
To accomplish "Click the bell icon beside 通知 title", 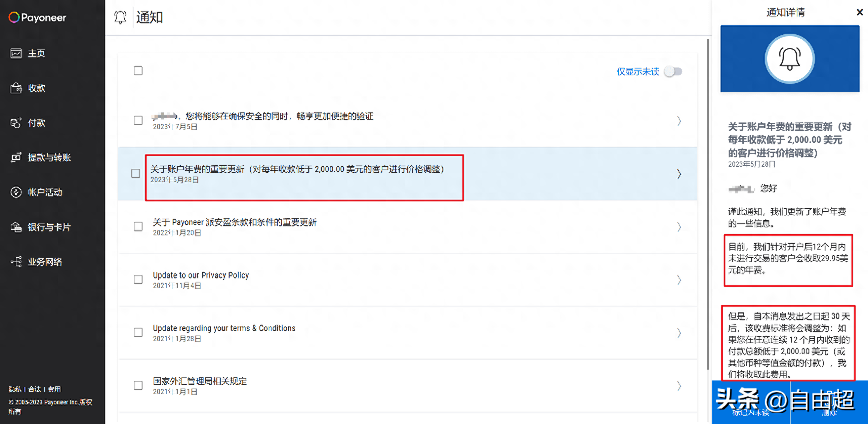I will tap(120, 17).
